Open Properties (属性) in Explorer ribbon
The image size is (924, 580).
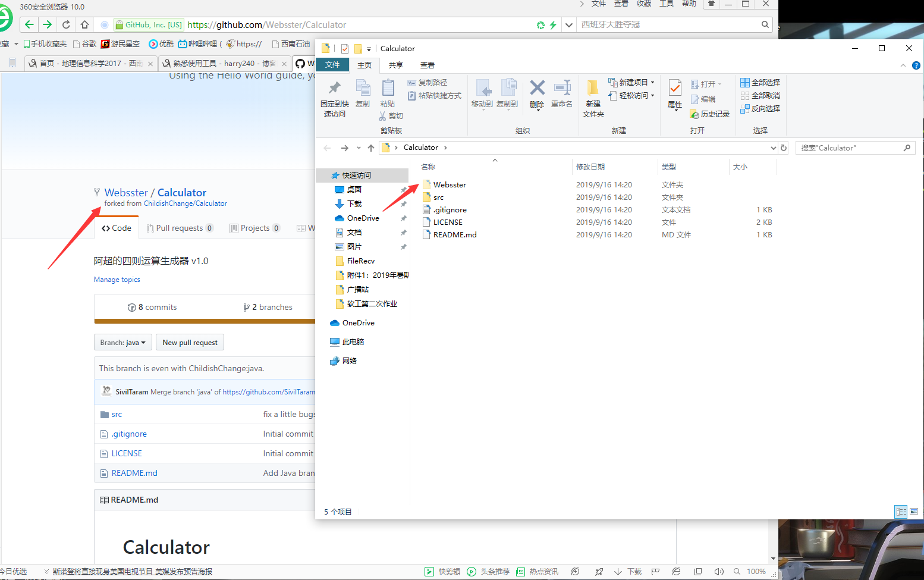point(675,94)
